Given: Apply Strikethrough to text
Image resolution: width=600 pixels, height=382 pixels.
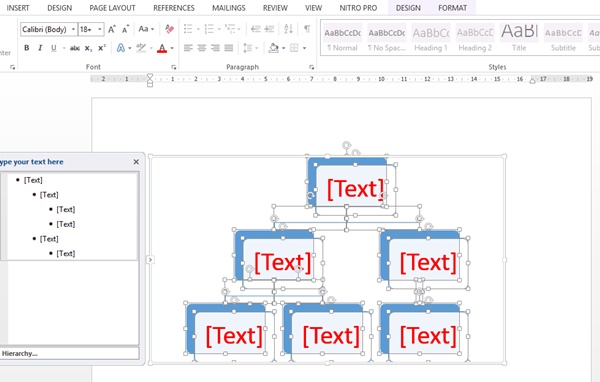Looking at the screenshot, I should pyautogui.click(x=75, y=48).
